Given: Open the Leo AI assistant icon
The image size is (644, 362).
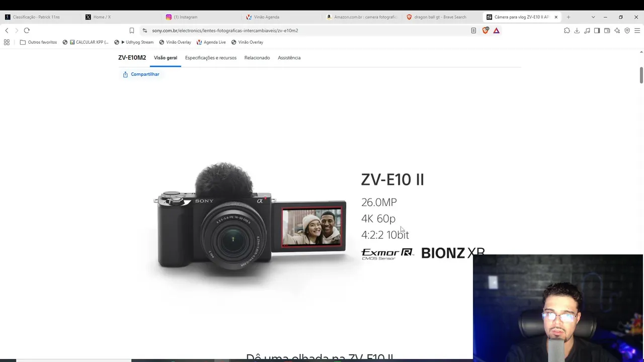Looking at the screenshot, I should pyautogui.click(x=617, y=31).
